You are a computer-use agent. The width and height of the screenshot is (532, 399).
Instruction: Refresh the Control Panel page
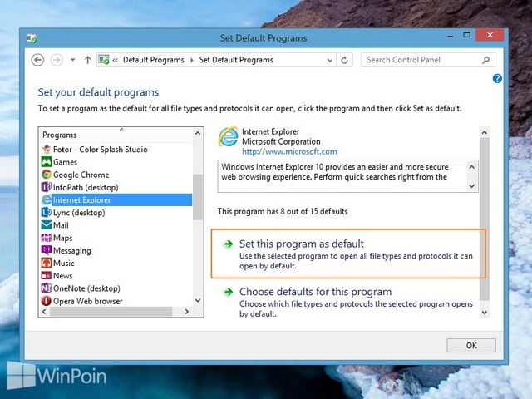(x=344, y=60)
